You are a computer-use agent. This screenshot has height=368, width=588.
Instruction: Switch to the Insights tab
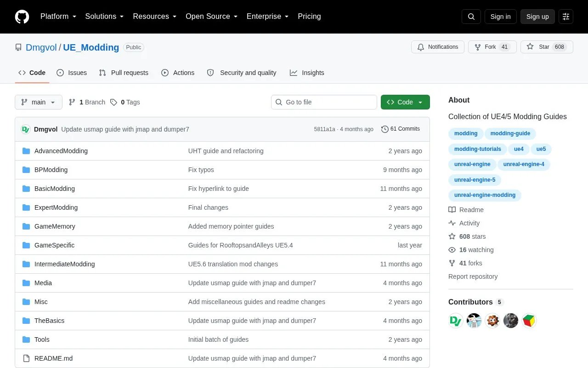point(307,73)
